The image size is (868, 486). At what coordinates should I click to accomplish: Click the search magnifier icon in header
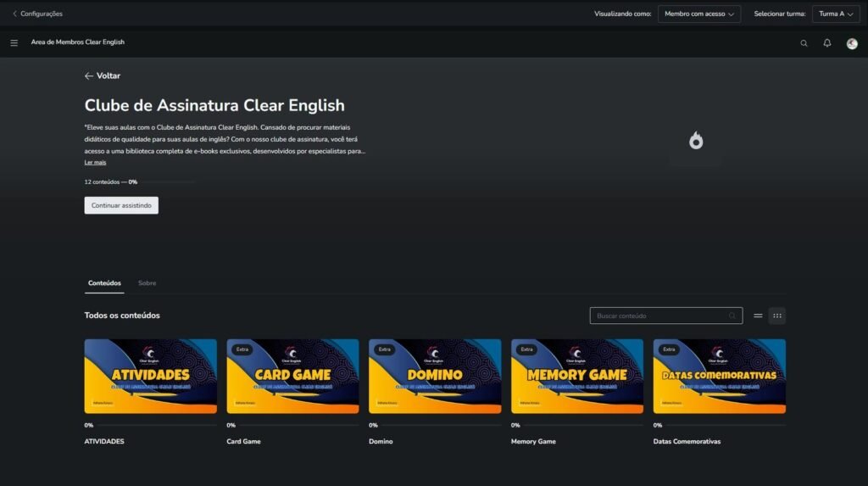(804, 43)
